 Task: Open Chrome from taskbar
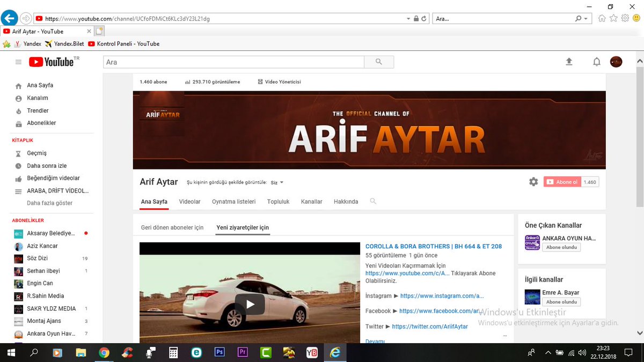coord(104,352)
